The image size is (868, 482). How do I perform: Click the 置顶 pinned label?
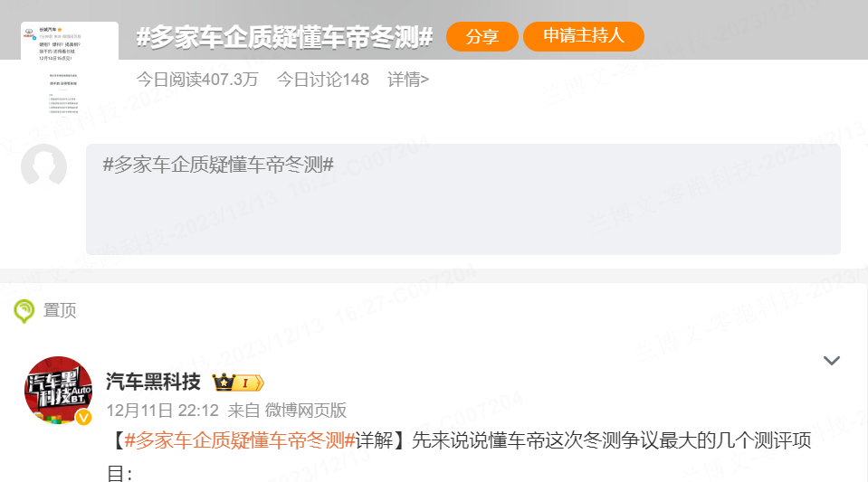[60, 310]
